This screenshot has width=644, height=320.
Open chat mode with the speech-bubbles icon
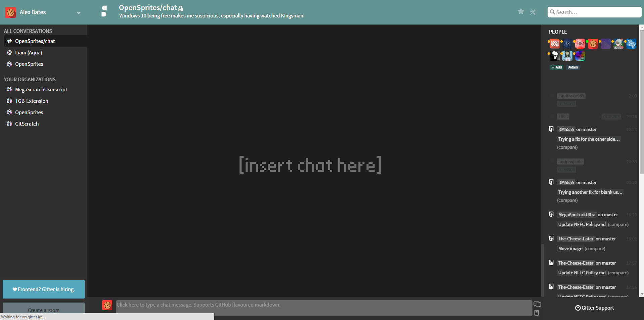(x=538, y=304)
